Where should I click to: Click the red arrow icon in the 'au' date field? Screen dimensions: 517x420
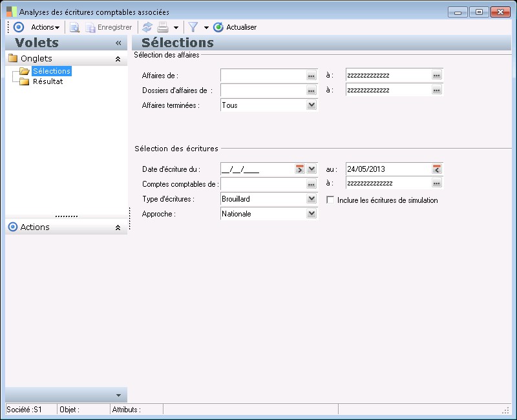[437, 169]
